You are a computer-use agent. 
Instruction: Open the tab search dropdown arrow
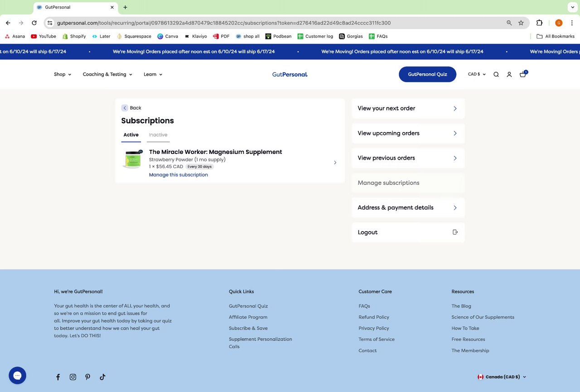[572, 7]
